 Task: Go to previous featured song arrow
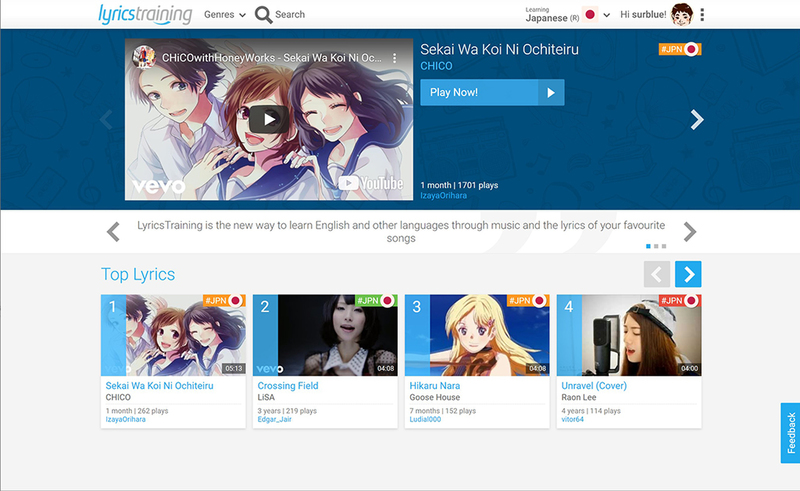[106, 119]
